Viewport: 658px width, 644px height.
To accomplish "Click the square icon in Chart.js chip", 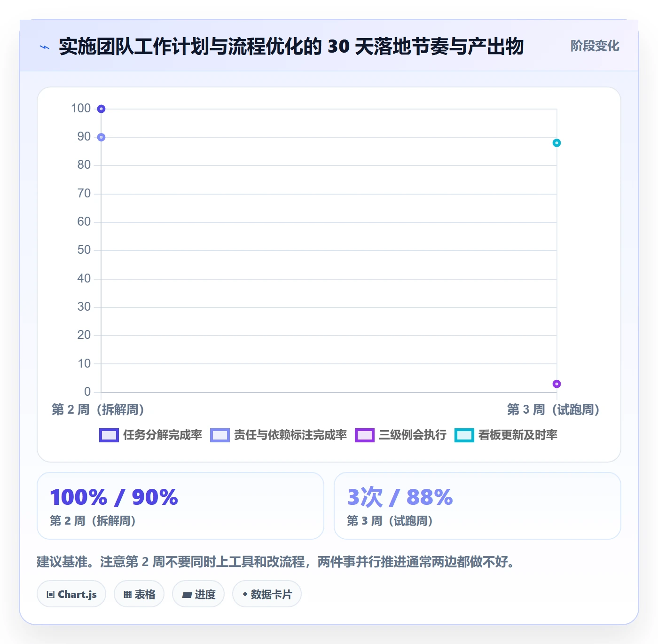I will (x=51, y=595).
